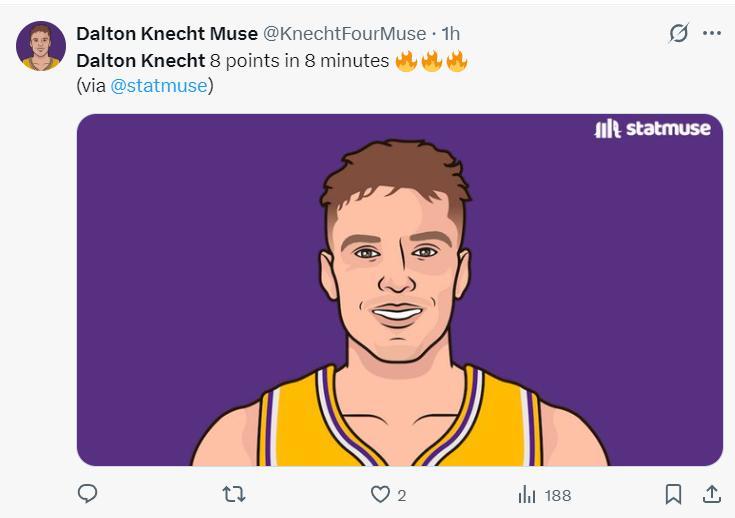Visit the @KnechtFourMuse handle
Viewport: 735px width, 518px height.
344,34
